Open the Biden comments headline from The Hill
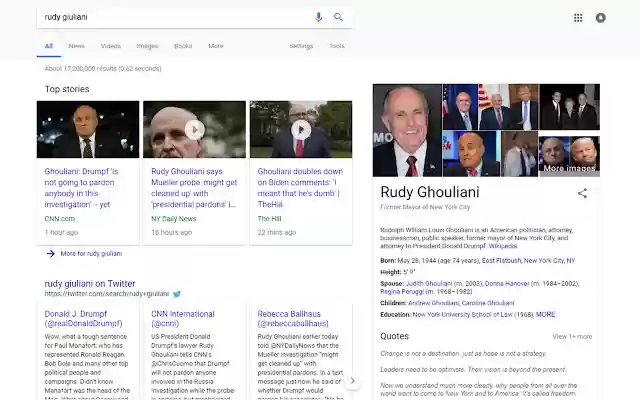Viewport: 640px width, 400px height. pyautogui.click(x=300, y=188)
